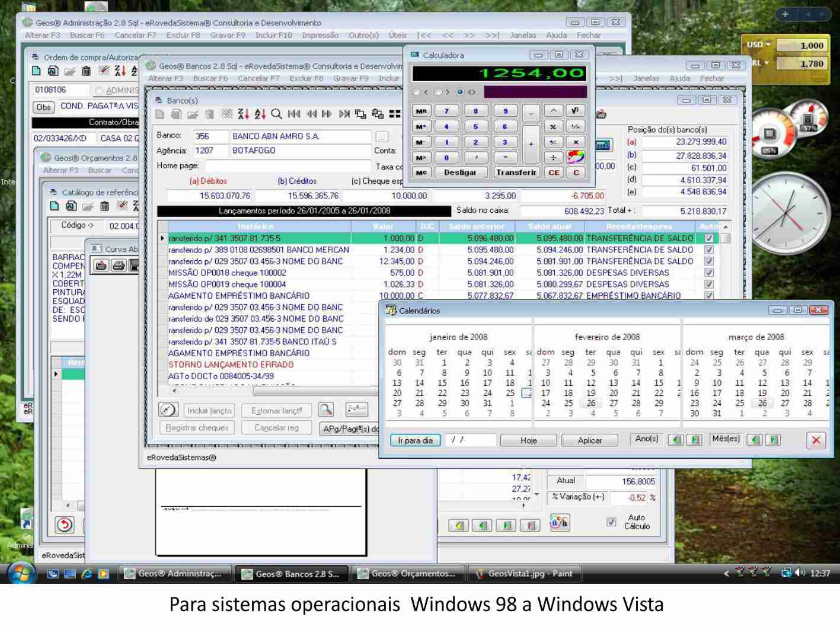Open the USD currency dropdown in the gadget

point(758,44)
